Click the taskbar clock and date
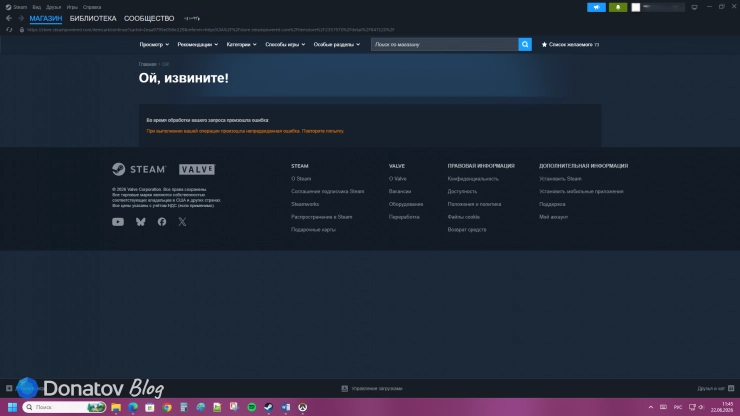The image size is (740, 416). (x=722, y=407)
